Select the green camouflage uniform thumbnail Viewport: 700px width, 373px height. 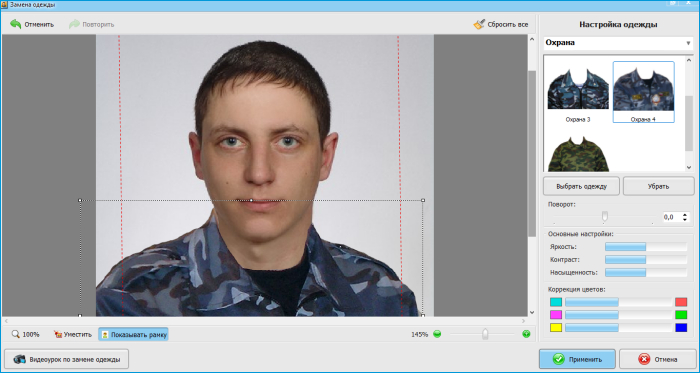(578, 152)
